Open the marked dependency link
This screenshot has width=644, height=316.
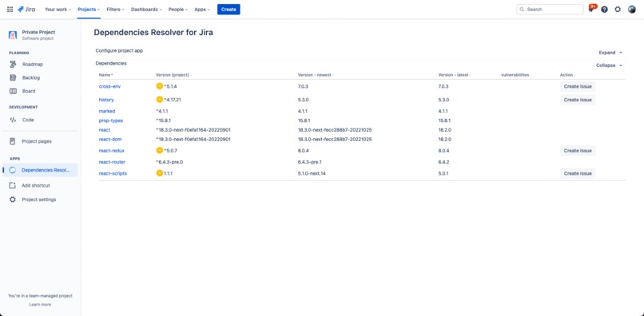tap(107, 111)
